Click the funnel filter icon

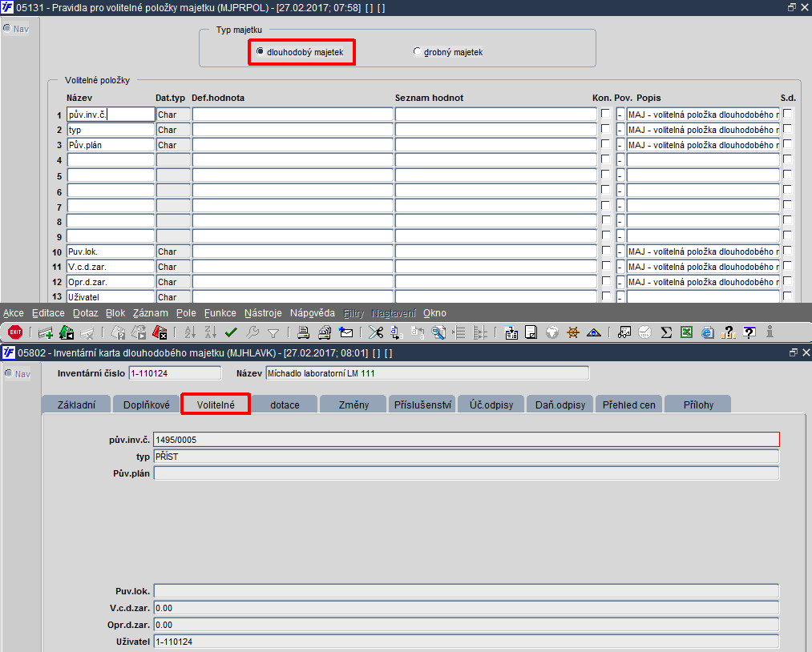tap(273, 332)
